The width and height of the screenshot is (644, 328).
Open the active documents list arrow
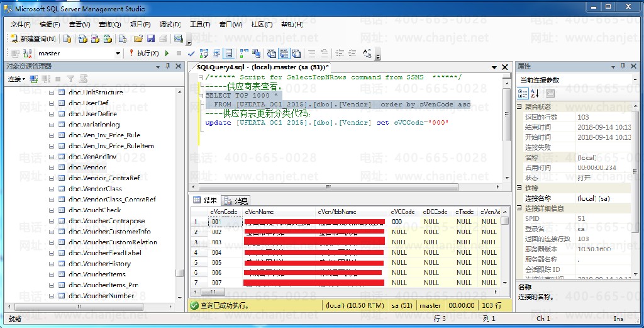click(x=494, y=67)
